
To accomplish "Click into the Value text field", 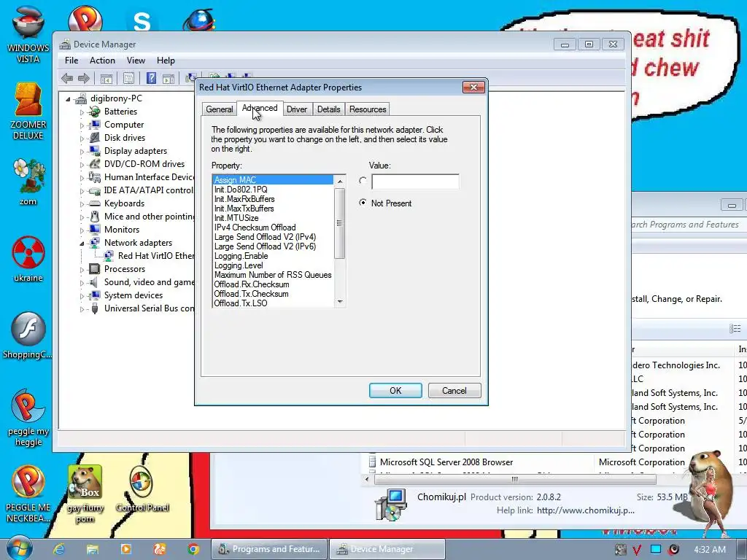I will point(415,182).
